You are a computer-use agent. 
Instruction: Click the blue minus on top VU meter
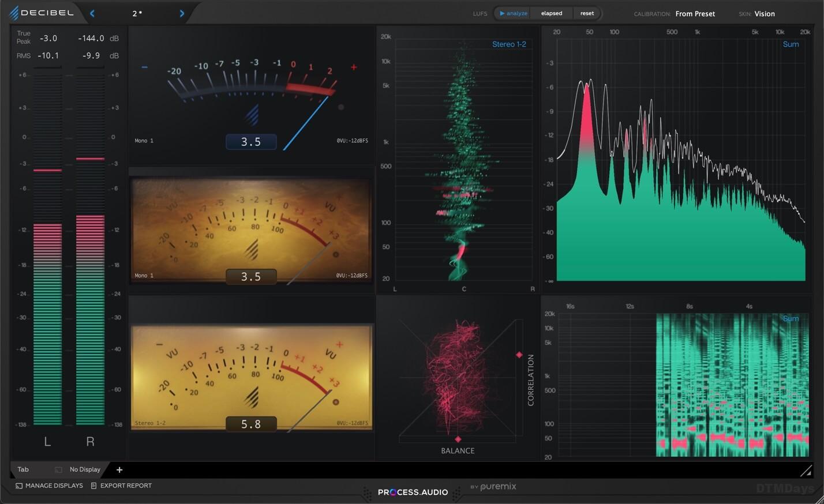pyautogui.click(x=144, y=67)
